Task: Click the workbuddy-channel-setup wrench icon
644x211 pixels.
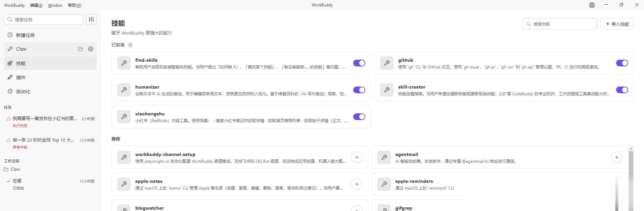Action: pyautogui.click(x=124, y=157)
